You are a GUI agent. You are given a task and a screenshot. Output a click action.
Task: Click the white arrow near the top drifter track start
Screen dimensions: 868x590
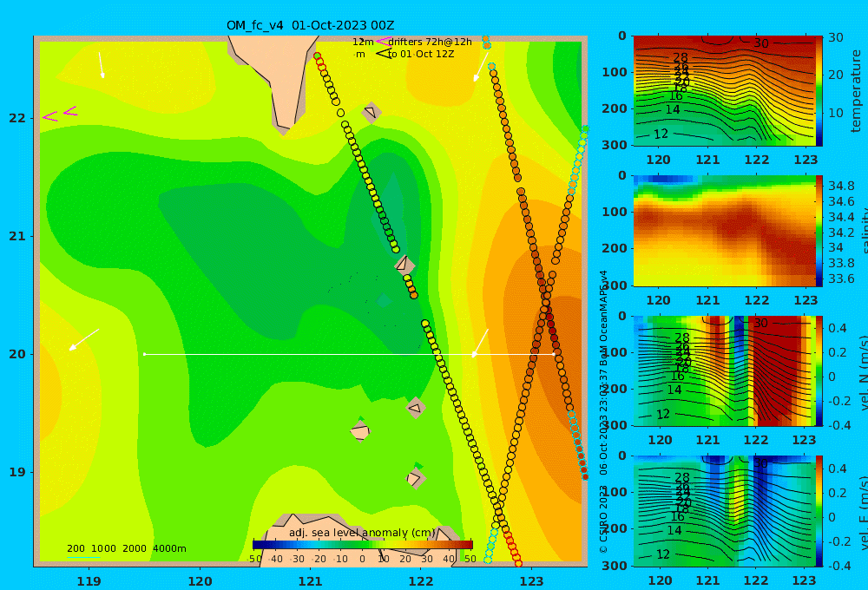(481, 68)
